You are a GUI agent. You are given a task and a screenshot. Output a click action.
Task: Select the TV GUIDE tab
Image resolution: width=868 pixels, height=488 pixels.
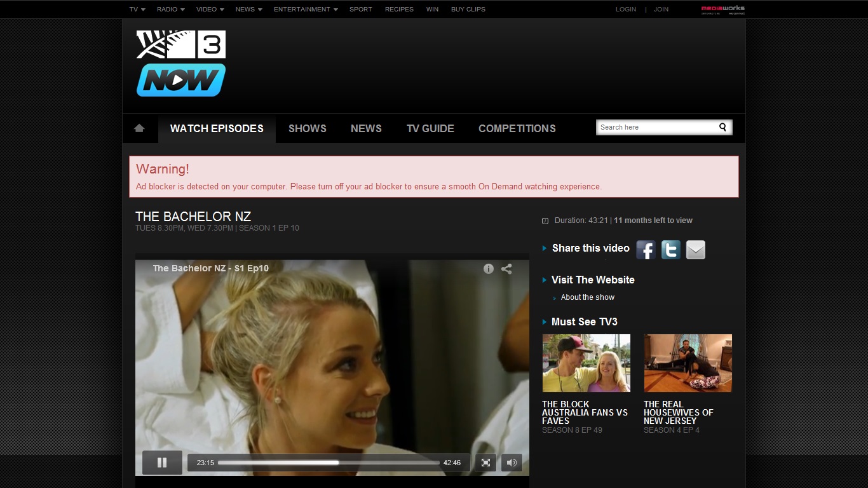[x=430, y=128]
